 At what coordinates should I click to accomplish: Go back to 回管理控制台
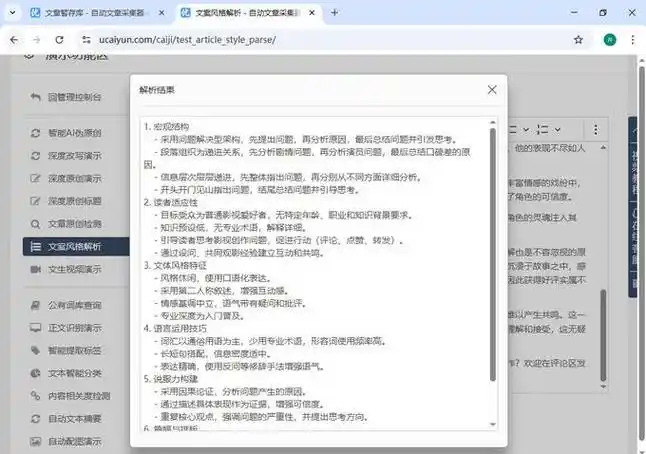point(66,97)
